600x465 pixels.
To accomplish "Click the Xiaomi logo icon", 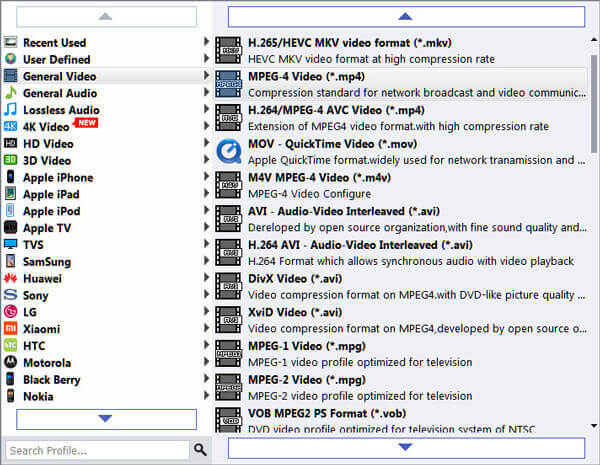I will (x=11, y=328).
